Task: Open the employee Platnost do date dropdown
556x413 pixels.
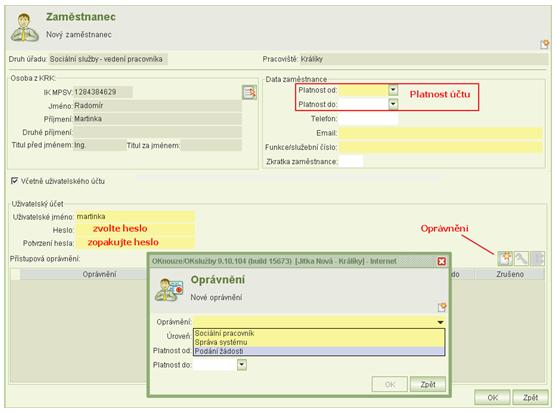Action: 393,104
